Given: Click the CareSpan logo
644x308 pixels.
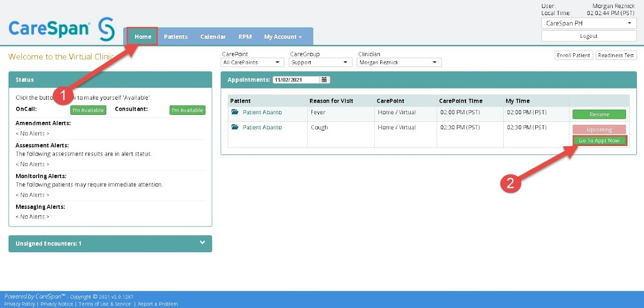Looking at the screenshot, I should [61, 29].
